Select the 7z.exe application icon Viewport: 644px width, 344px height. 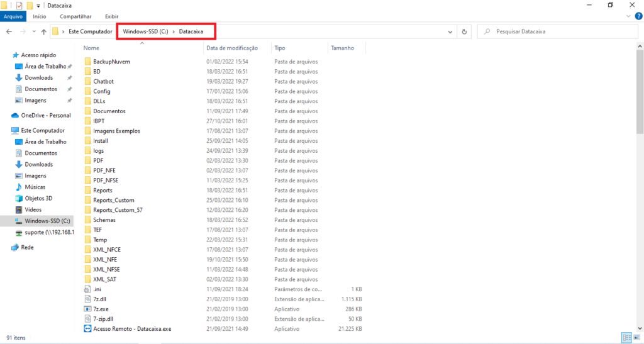[x=88, y=309]
